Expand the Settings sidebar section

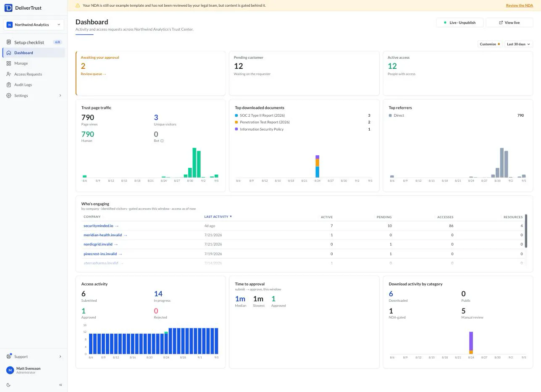[34, 96]
